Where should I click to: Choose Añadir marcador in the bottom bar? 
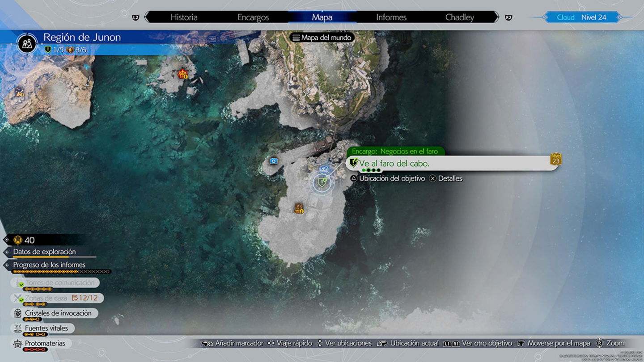pyautogui.click(x=239, y=344)
